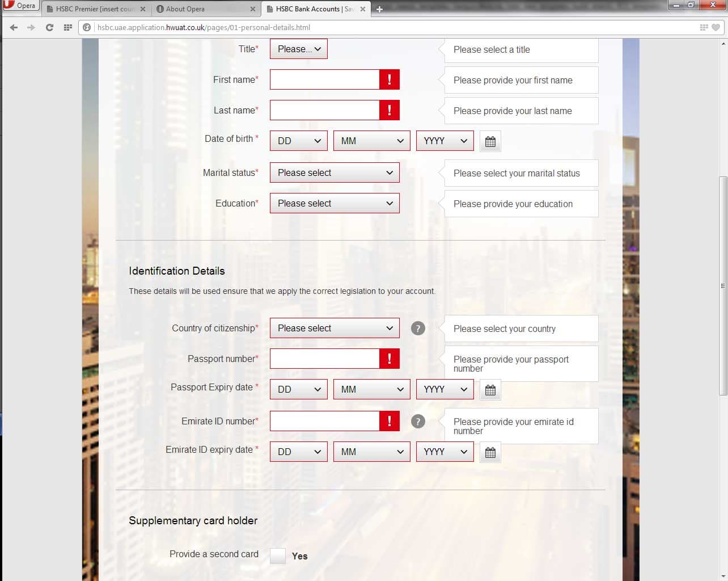Click the help icon beside Country of citizenship
Viewport: 728px width, 581px height.
click(418, 328)
